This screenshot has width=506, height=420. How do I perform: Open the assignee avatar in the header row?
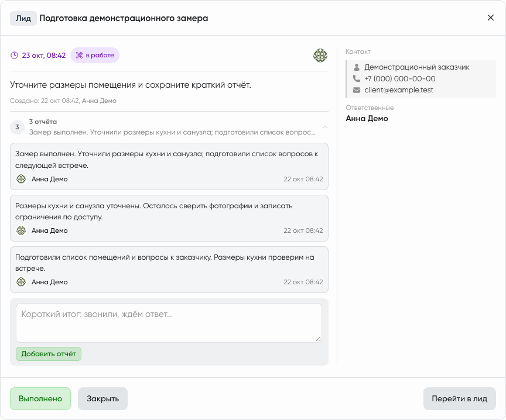click(320, 56)
